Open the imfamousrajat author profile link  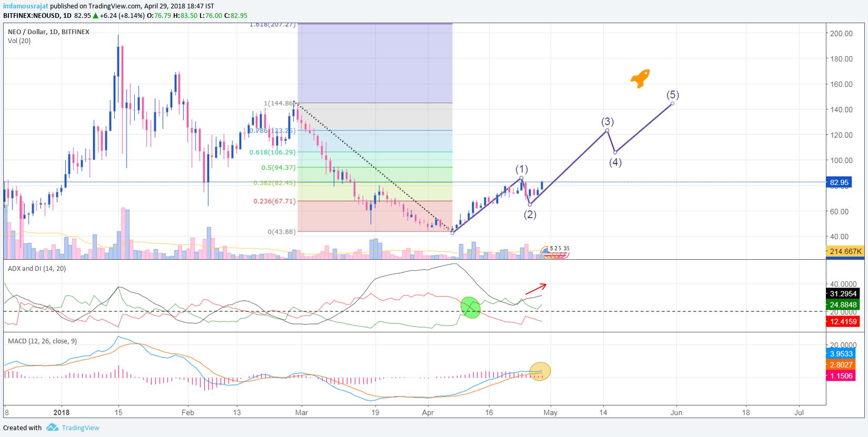coord(25,6)
